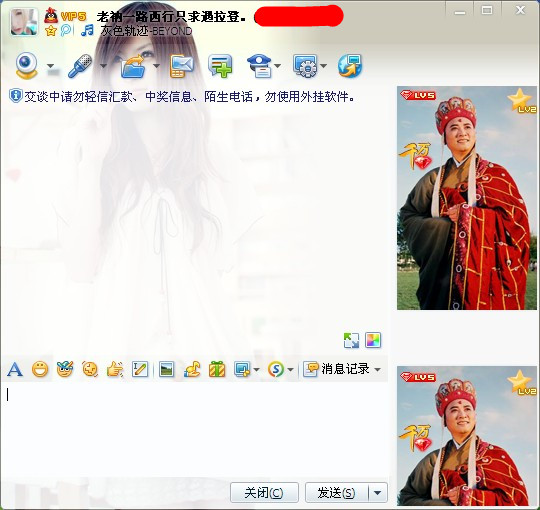Send a gift with the gift box icon

[x=217, y=370]
